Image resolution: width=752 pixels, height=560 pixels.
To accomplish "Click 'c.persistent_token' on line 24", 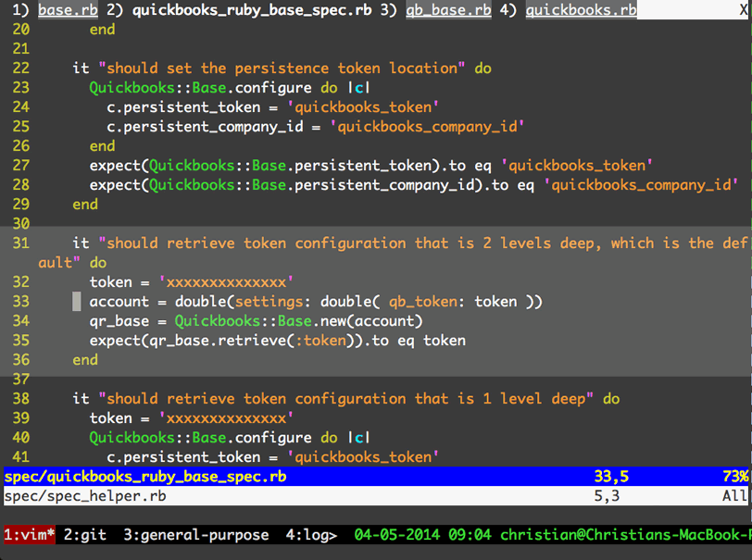I will click(183, 107).
